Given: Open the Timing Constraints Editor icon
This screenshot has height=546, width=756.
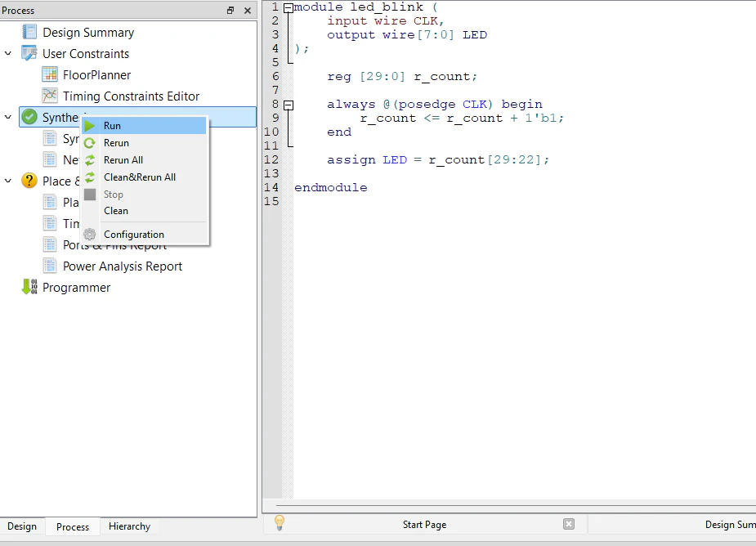Looking at the screenshot, I should tap(50, 96).
